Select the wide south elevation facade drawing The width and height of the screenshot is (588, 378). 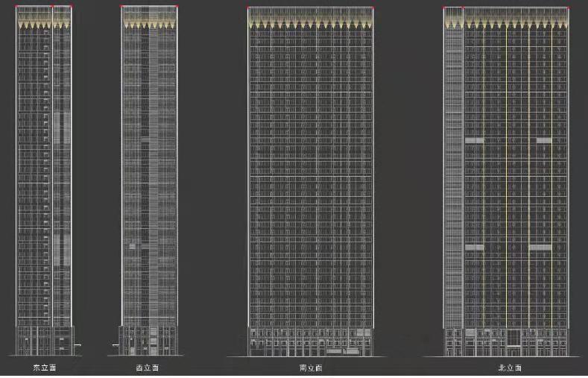[x=311, y=179]
